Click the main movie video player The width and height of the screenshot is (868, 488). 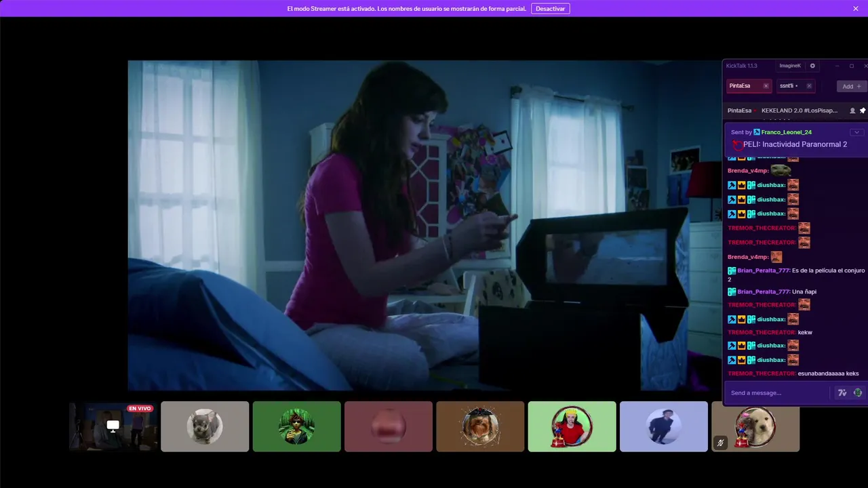coord(425,225)
